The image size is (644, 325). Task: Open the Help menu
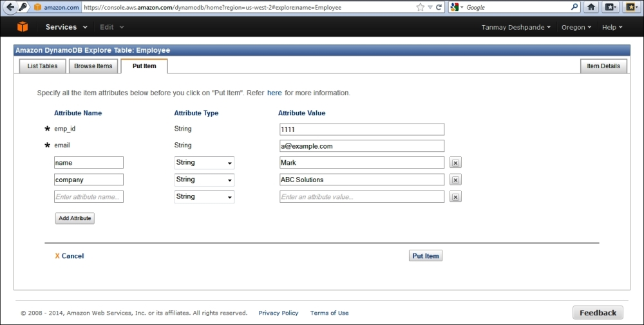(612, 27)
